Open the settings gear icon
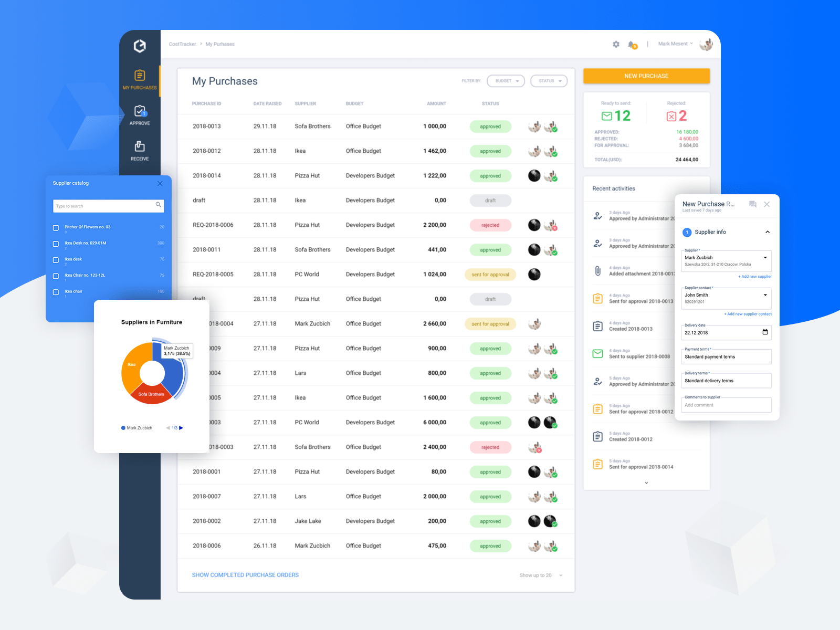840x630 pixels. [x=616, y=44]
